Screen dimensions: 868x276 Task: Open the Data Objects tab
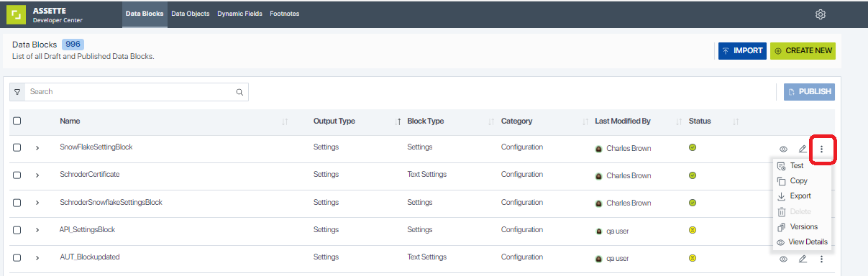tap(191, 14)
